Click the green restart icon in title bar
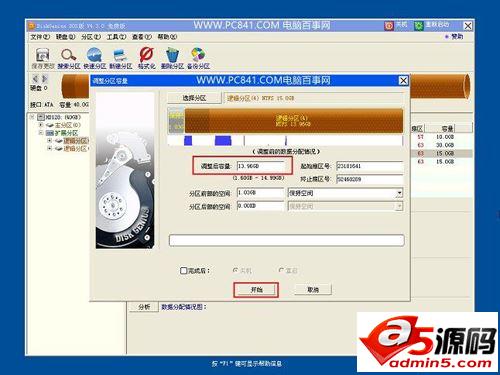The height and width of the screenshot is (375, 500). pyautogui.click(x=419, y=26)
